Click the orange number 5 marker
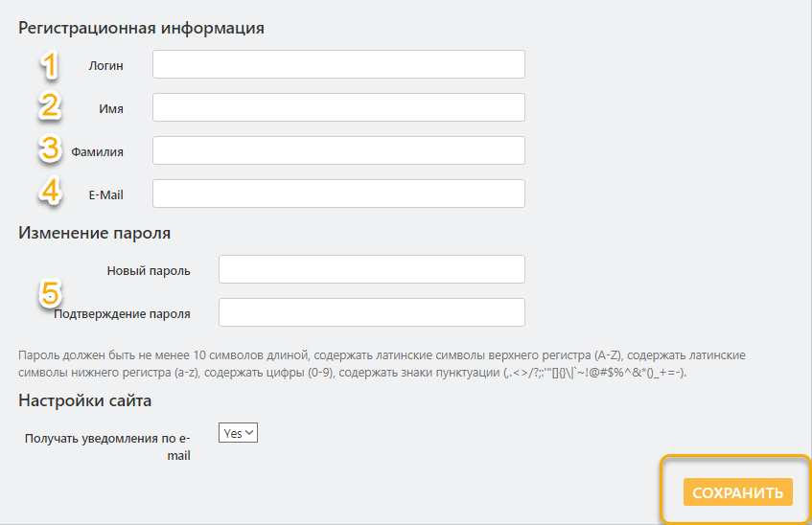Screen dimensions: 812x525 [x=50, y=292]
